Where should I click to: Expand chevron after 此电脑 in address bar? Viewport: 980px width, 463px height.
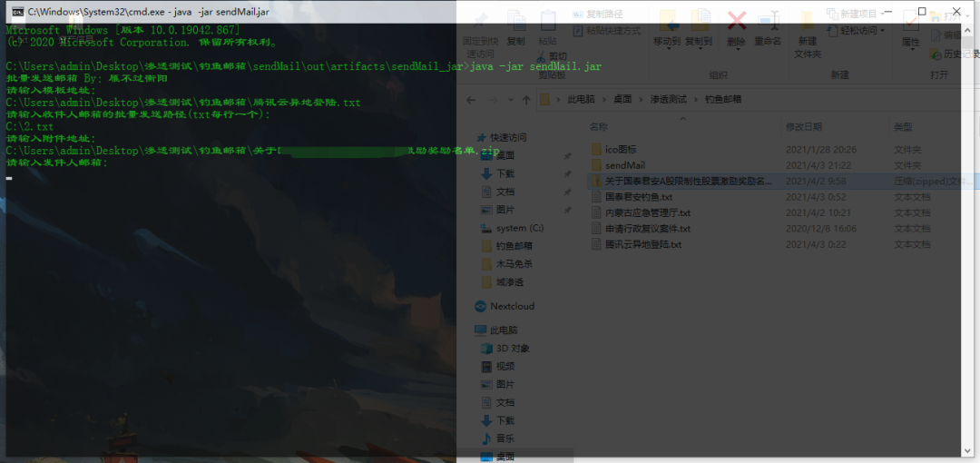pyautogui.click(x=602, y=100)
